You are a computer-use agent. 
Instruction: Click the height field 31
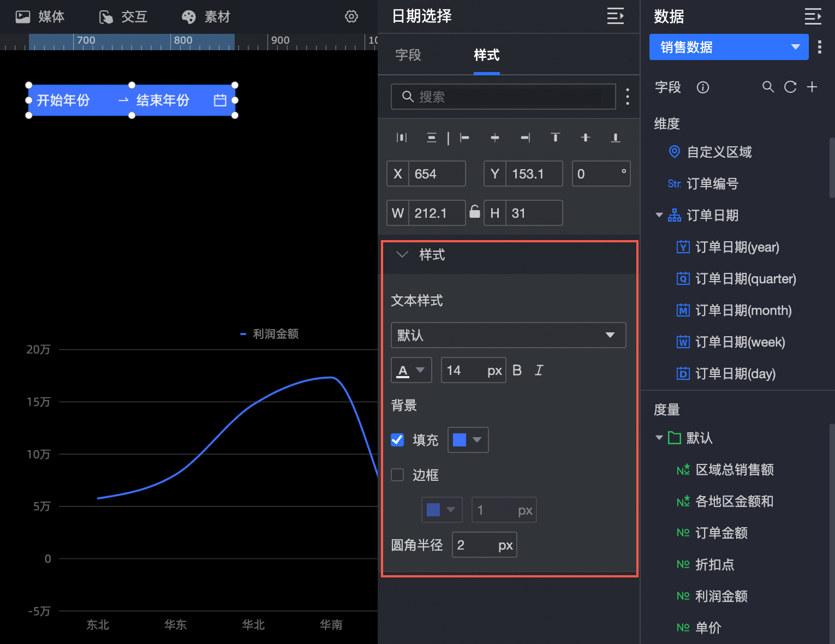(534, 213)
